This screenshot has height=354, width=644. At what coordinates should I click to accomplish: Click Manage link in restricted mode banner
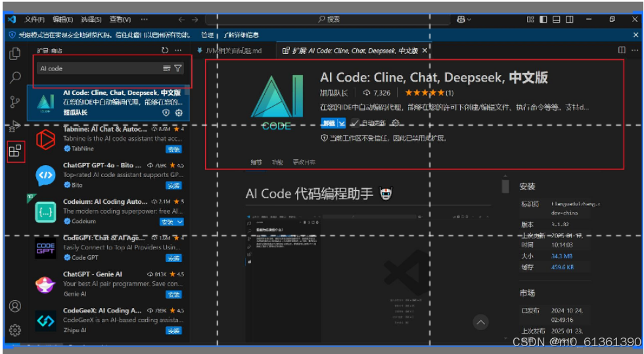point(208,35)
